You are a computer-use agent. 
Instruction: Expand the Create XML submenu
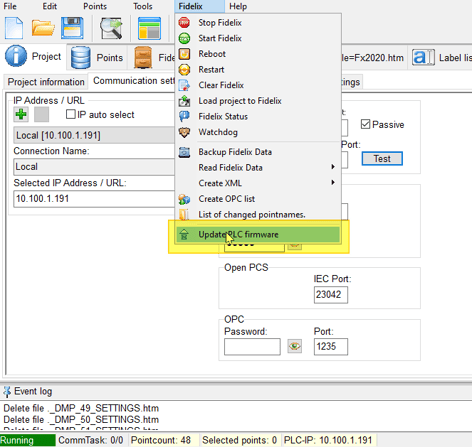tap(257, 183)
